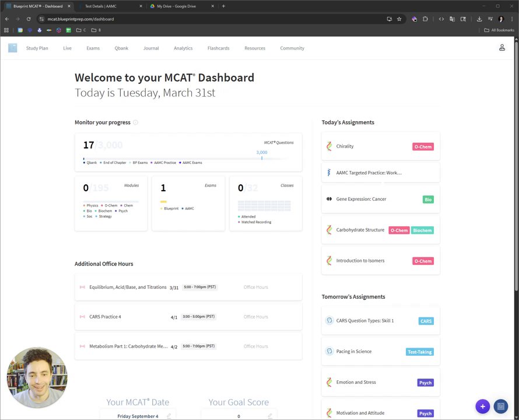Click the DNA icon beside Emotion and Stress

[x=329, y=382]
